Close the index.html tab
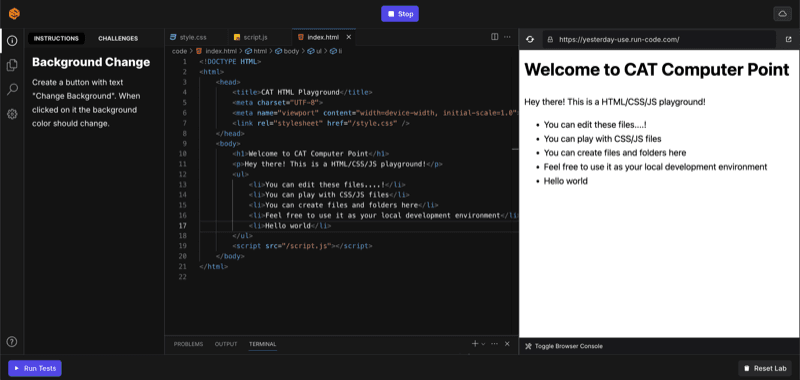Viewport: 800px width, 380px height. [349, 37]
